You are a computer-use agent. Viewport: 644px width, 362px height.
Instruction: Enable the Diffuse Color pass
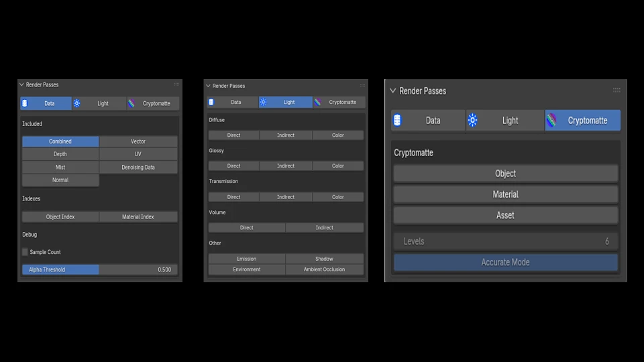pyautogui.click(x=338, y=135)
